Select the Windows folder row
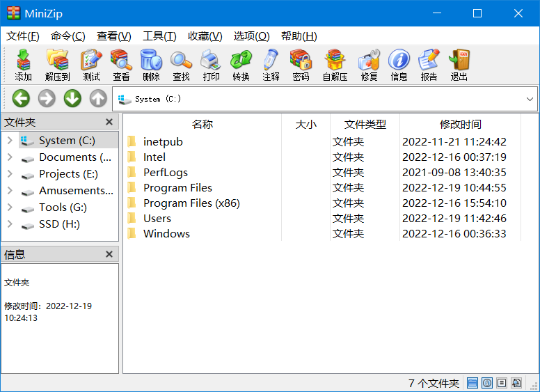 (x=321, y=233)
